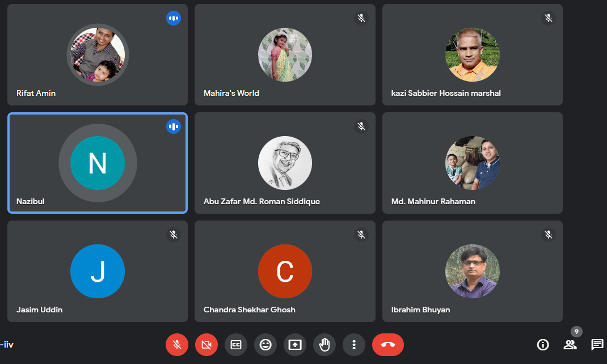Open the in-call chat panel

597,344
